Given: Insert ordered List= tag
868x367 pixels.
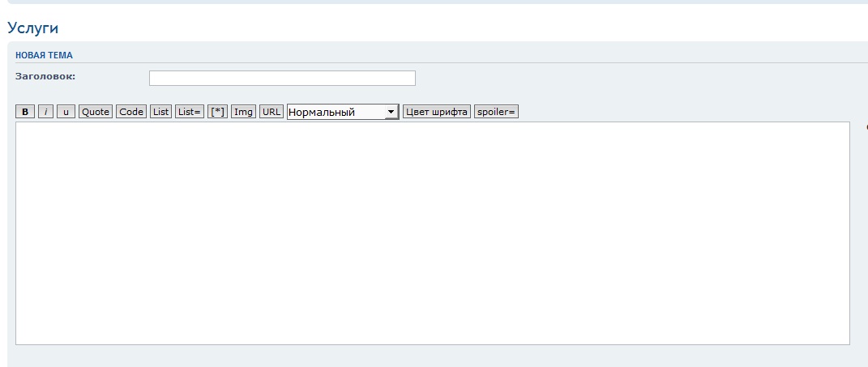Looking at the screenshot, I should 190,112.
